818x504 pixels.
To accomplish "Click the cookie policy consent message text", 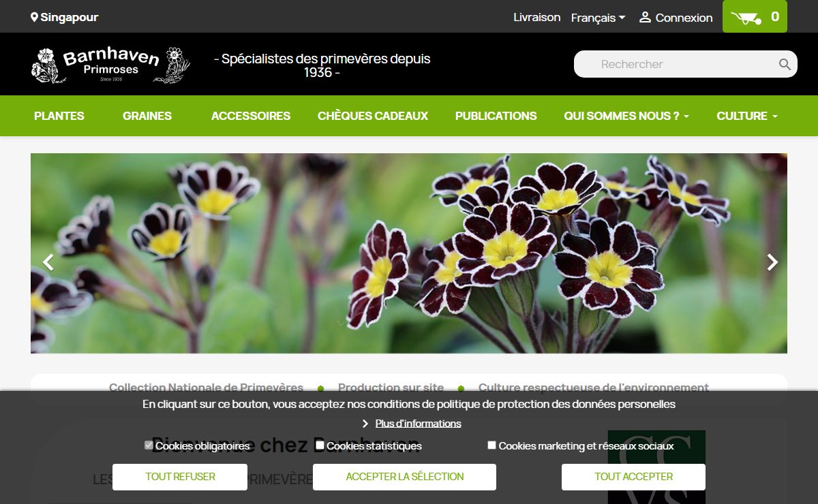I will (x=409, y=404).
